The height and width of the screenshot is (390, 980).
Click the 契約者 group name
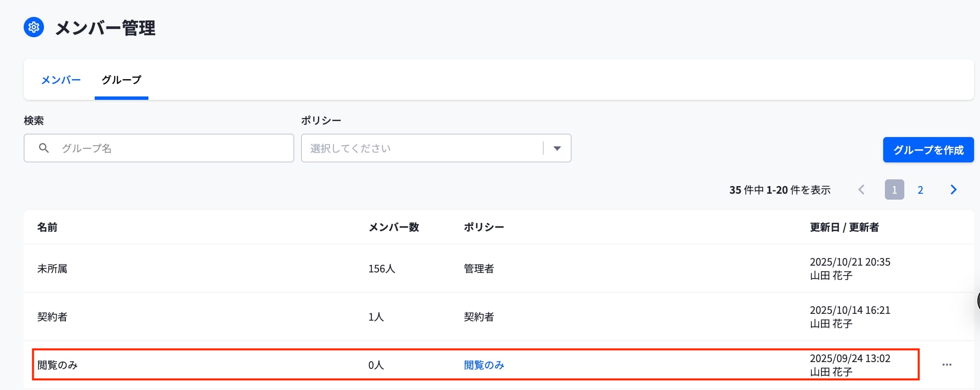[52, 317]
